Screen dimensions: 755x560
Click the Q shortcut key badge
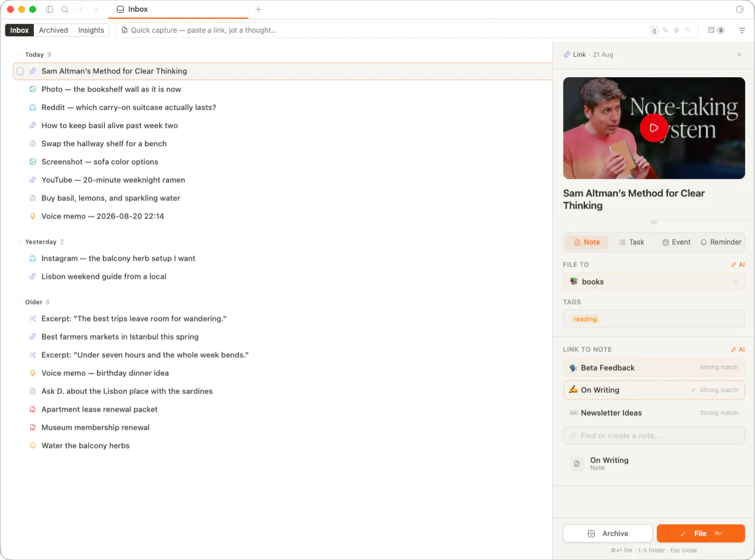(x=654, y=30)
